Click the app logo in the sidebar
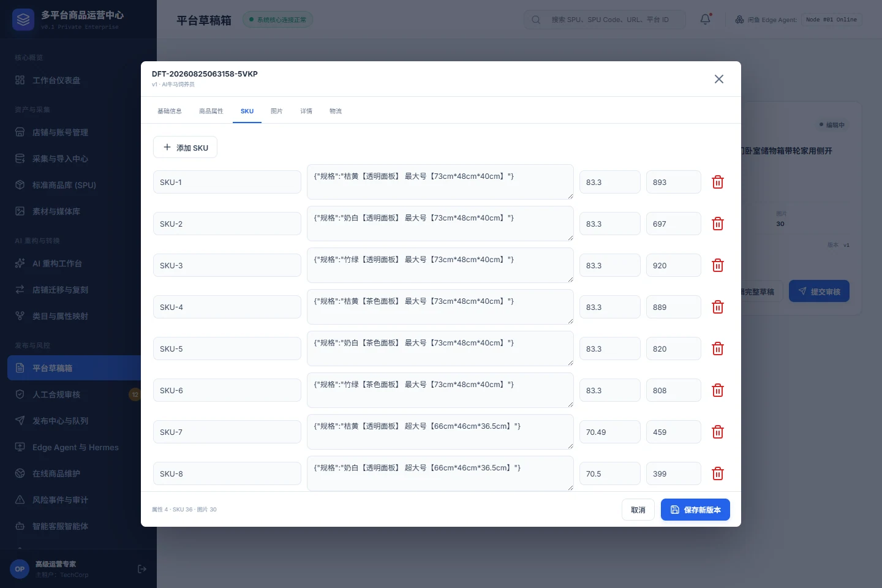 point(23,20)
